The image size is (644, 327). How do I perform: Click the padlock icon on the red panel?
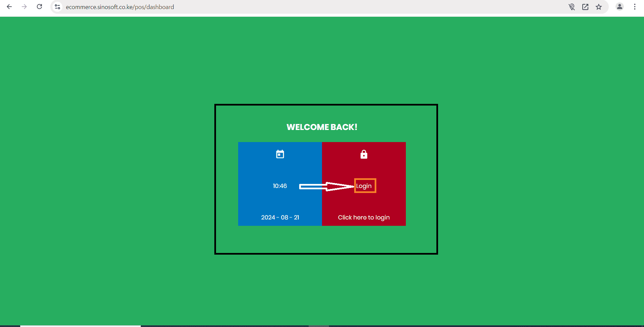click(x=364, y=154)
